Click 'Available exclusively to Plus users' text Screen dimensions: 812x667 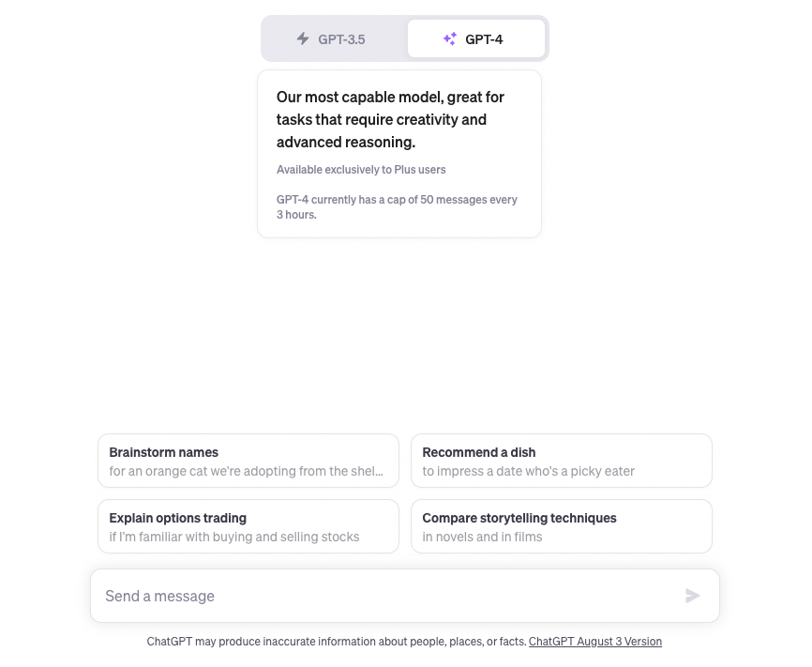tap(361, 170)
